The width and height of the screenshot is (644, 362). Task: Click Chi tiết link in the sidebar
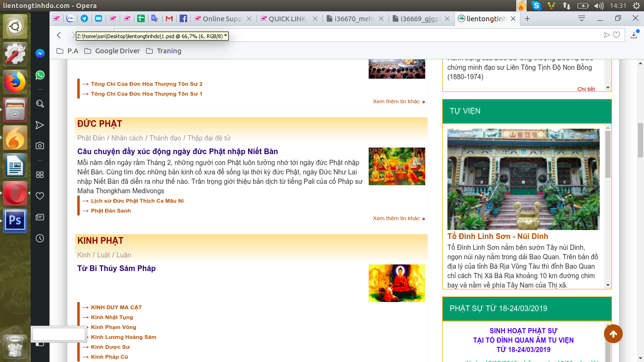(x=586, y=89)
